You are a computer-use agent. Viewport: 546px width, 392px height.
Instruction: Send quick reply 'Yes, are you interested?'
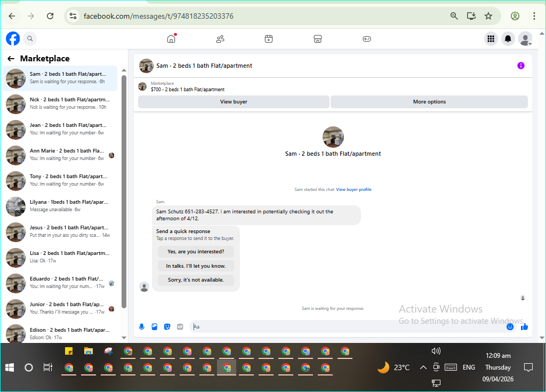click(x=196, y=252)
